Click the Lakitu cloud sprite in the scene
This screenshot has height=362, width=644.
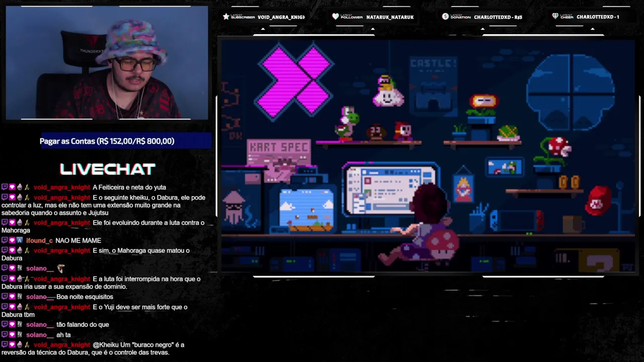click(x=388, y=91)
